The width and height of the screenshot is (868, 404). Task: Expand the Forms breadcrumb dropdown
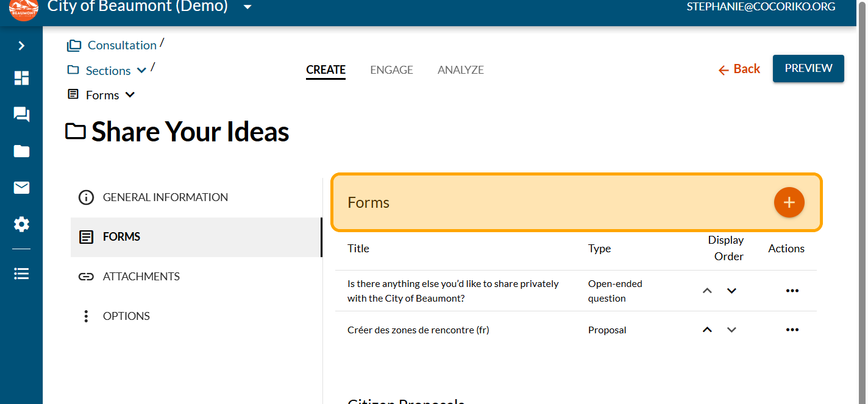[130, 95]
